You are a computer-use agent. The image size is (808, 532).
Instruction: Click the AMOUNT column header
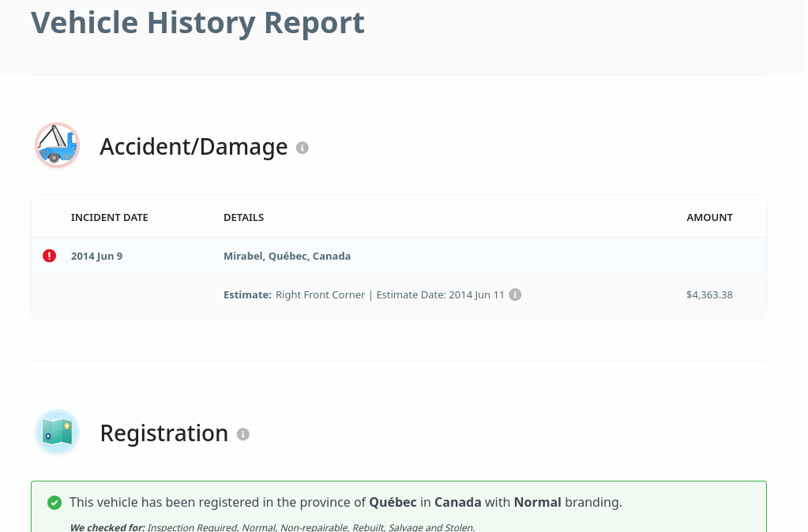[x=709, y=218]
